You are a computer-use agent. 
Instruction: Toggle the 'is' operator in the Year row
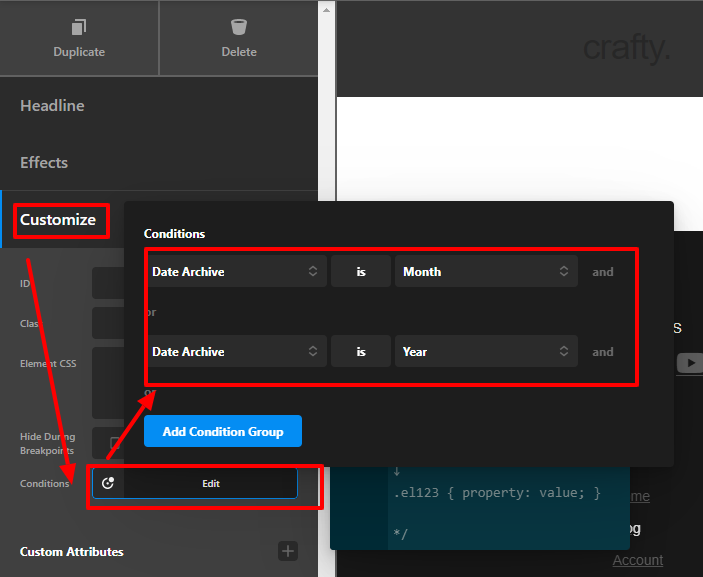point(360,352)
